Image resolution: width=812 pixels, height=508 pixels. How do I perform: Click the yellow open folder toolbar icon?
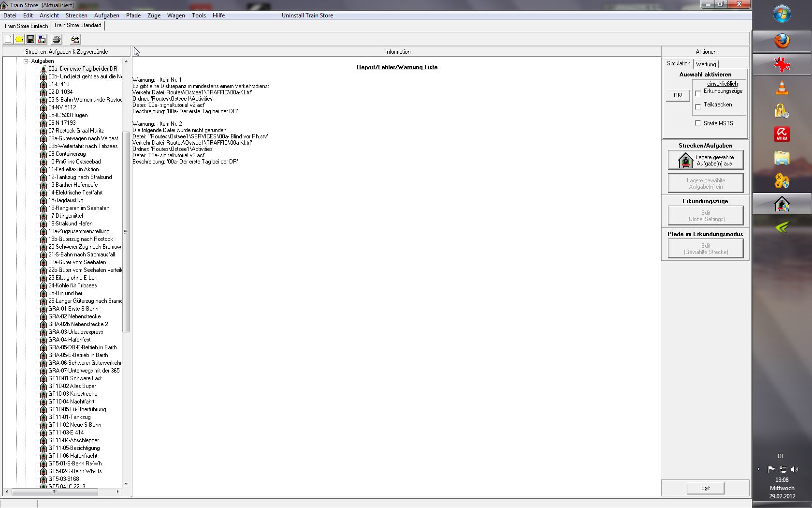point(19,39)
